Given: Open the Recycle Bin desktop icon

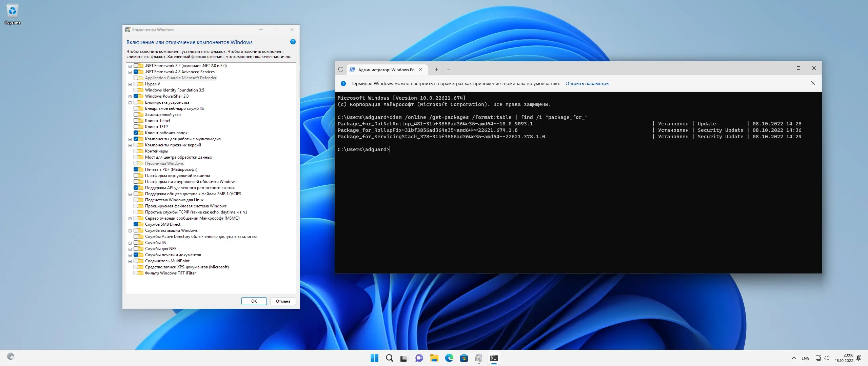Looking at the screenshot, I should (x=12, y=14).
